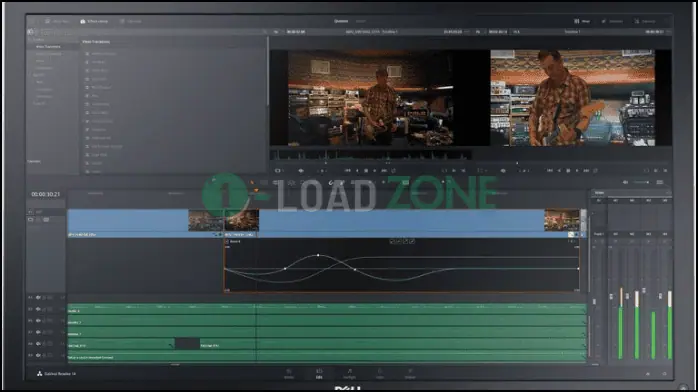
Task: Select Dip To Color Dissolve transition
Action: [x=106, y=146]
